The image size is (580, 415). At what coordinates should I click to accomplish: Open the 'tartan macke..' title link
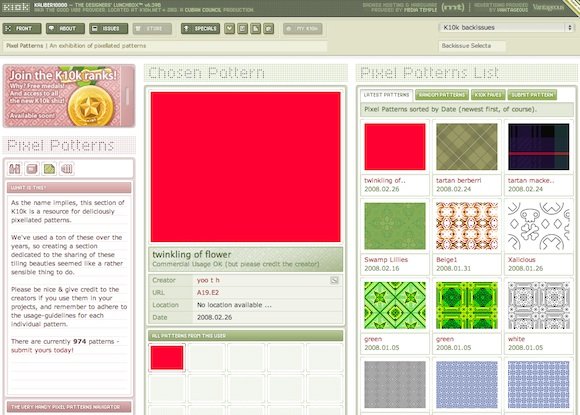pyautogui.click(x=531, y=180)
